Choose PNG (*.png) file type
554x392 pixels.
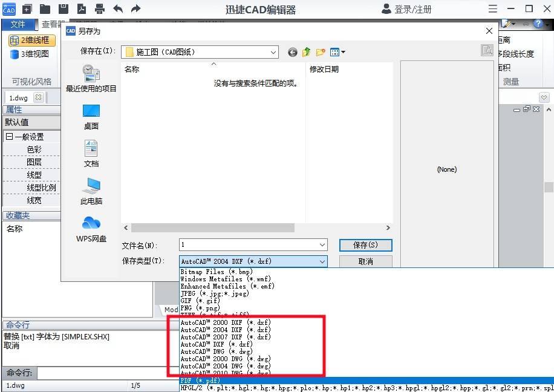[200, 308]
